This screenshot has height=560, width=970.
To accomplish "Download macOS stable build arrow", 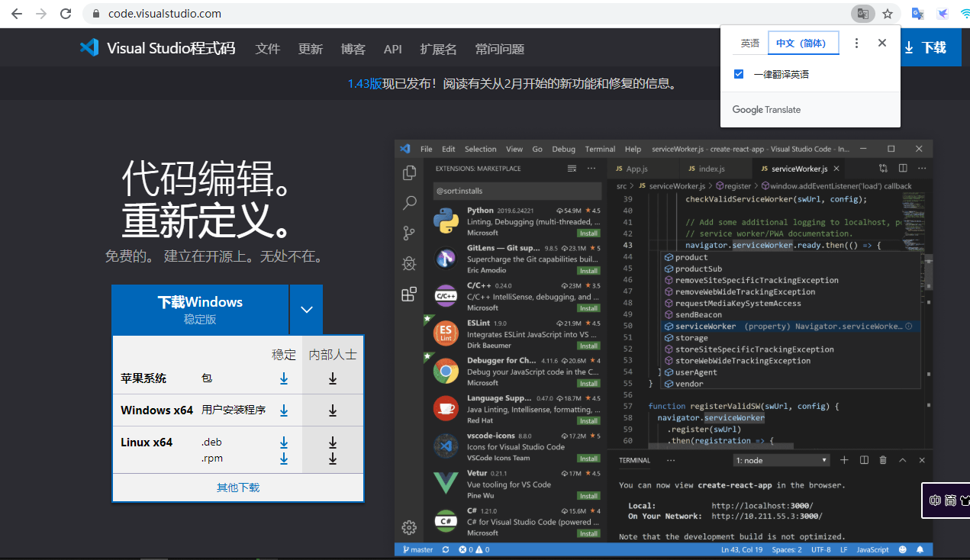I will tap(284, 378).
